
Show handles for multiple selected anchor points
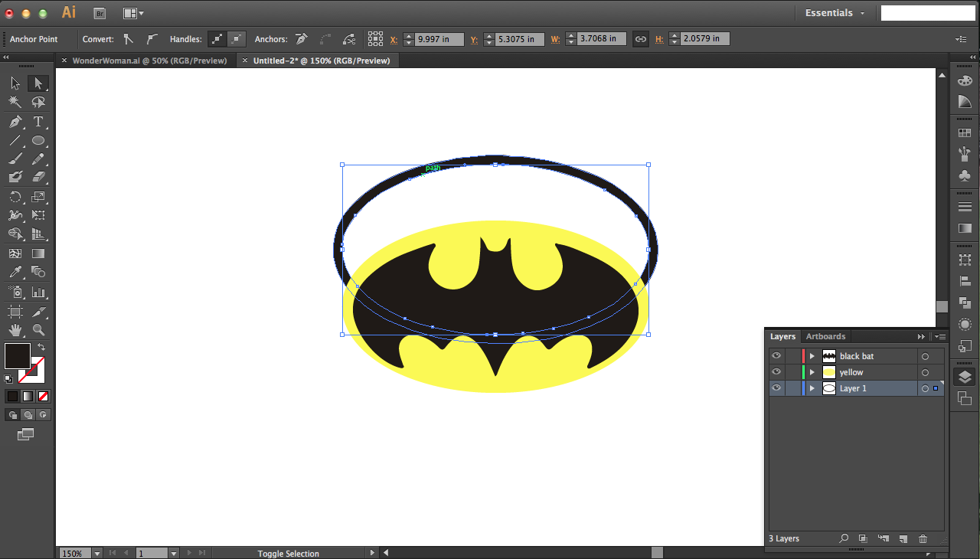(x=217, y=39)
